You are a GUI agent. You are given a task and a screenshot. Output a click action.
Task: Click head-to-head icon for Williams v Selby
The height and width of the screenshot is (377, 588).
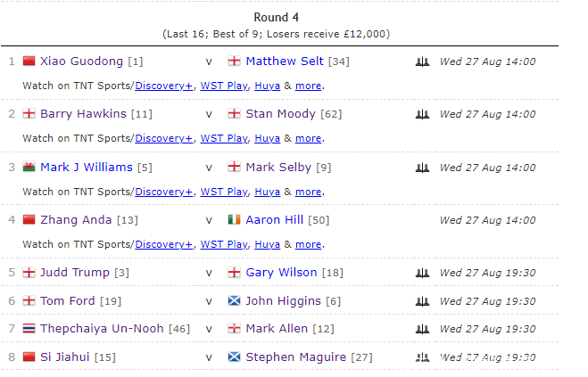423,168
